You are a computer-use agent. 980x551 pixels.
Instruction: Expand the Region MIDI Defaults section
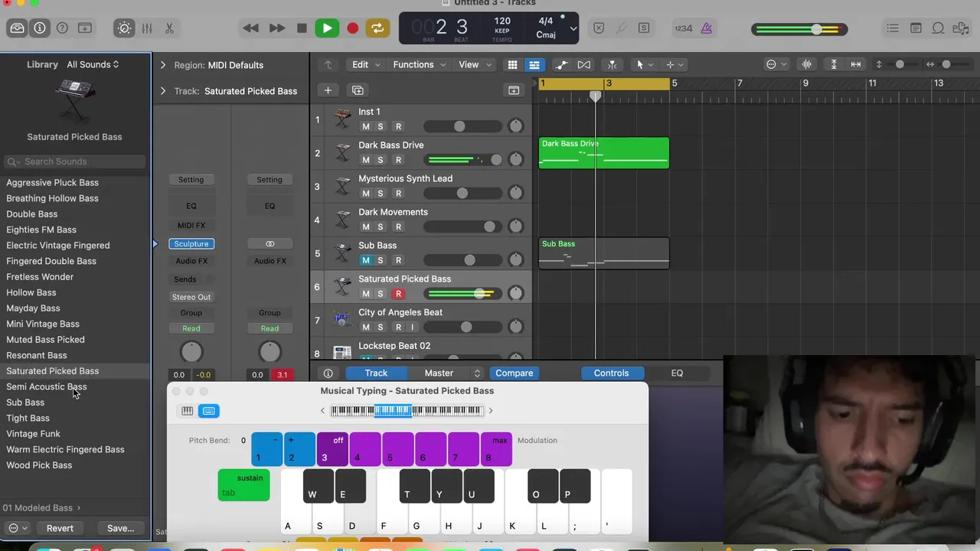pyautogui.click(x=162, y=65)
